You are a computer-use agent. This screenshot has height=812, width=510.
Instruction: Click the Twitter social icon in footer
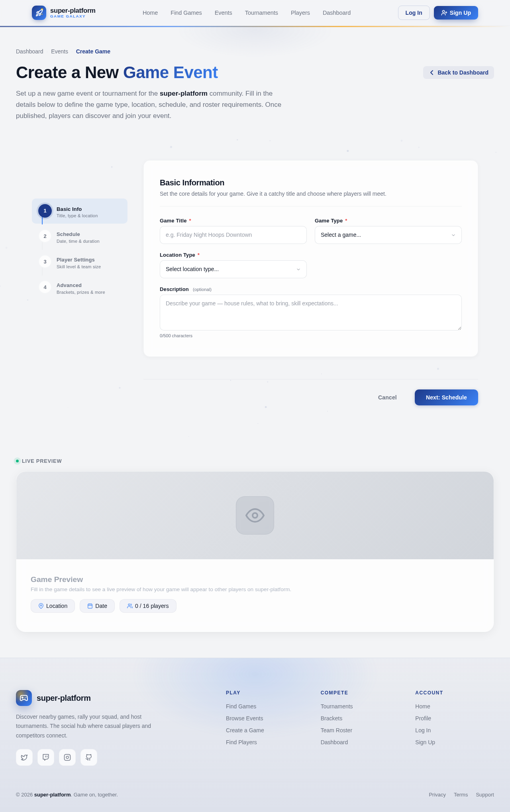(x=24, y=757)
